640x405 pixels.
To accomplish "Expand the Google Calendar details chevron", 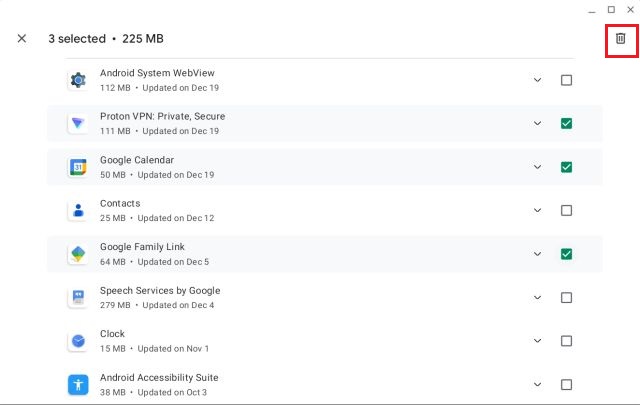I will tap(537, 167).
